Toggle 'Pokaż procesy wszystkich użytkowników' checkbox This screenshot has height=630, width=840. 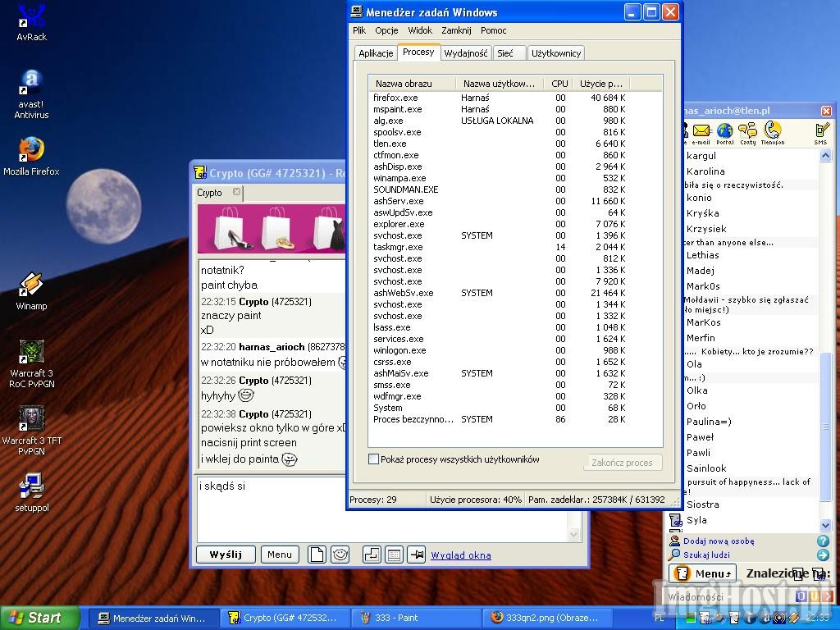coord(373,459)
